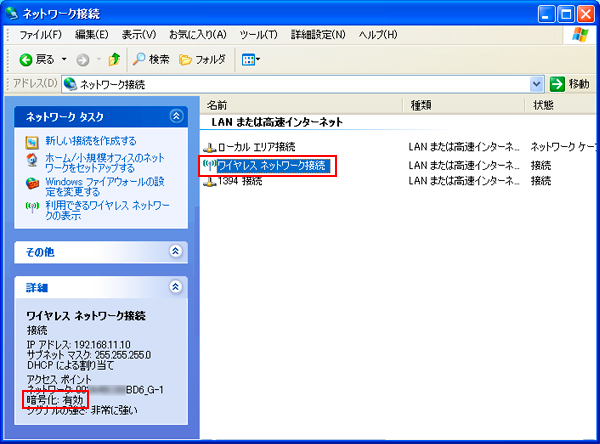
Task: Click the 接続 status in the ワイヤレス ネットワーク接続 row
Action: pyautogui.click(x=541, y=166)
